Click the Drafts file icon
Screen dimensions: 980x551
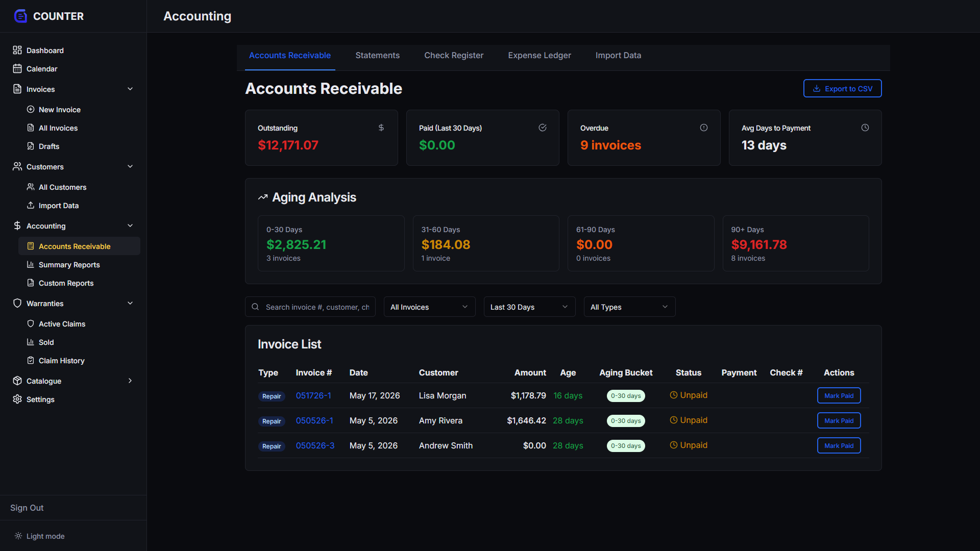(31, 146)
